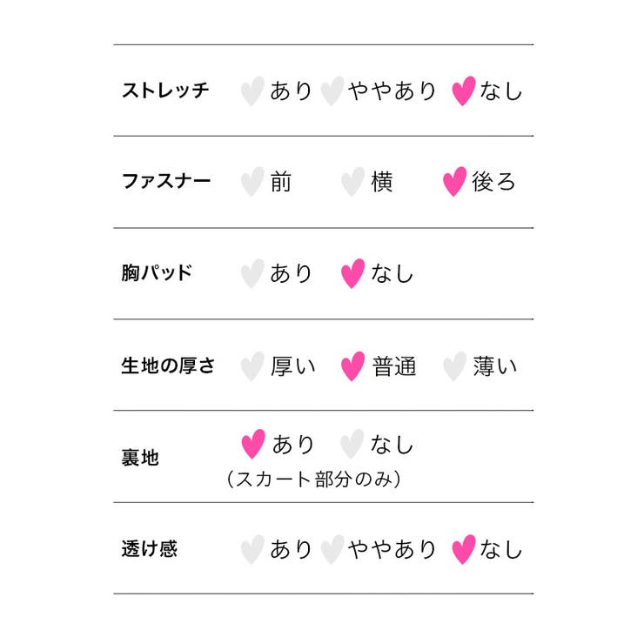Click the gray heart beside ストレッチ あり

coord(252,91)
